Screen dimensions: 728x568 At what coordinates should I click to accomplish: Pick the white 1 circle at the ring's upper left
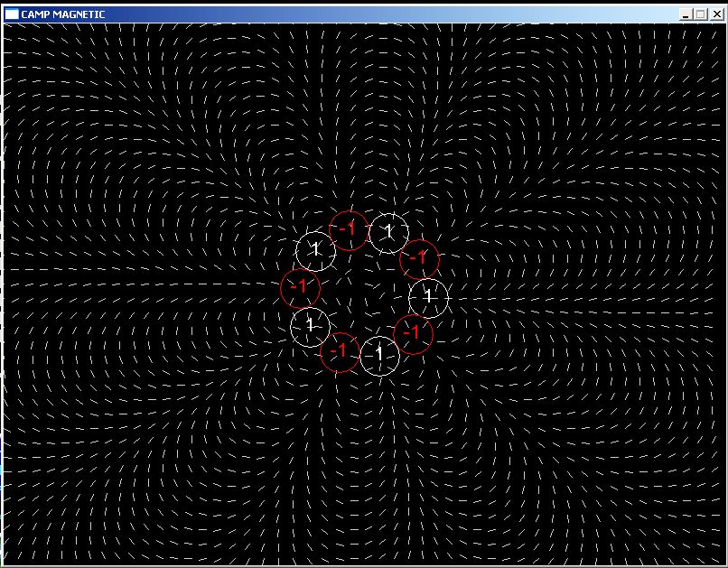click(x=316, y=251)
